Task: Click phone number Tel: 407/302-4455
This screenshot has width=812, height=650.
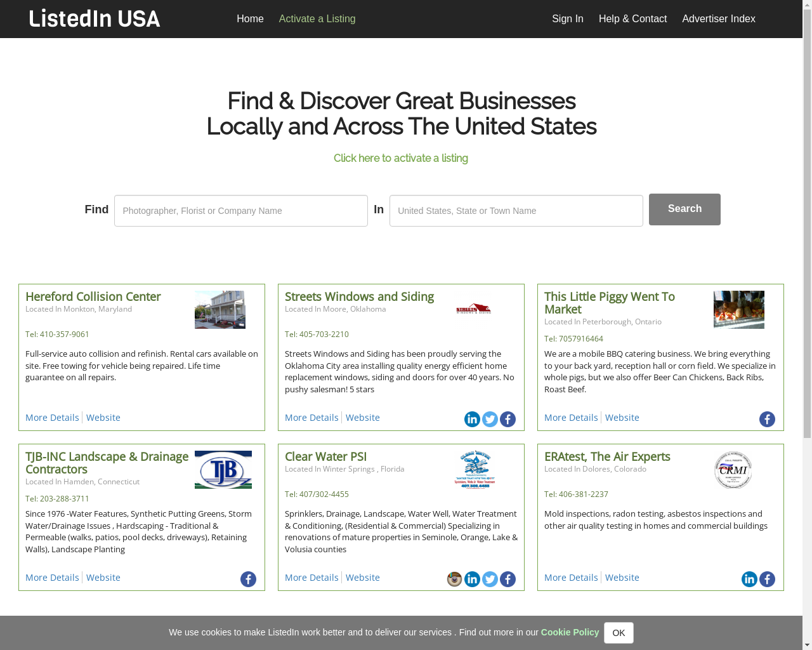Action: 317,494
